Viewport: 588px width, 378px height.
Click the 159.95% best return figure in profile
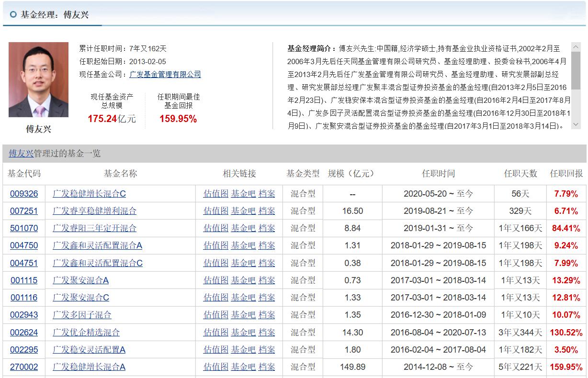(178, 119)
